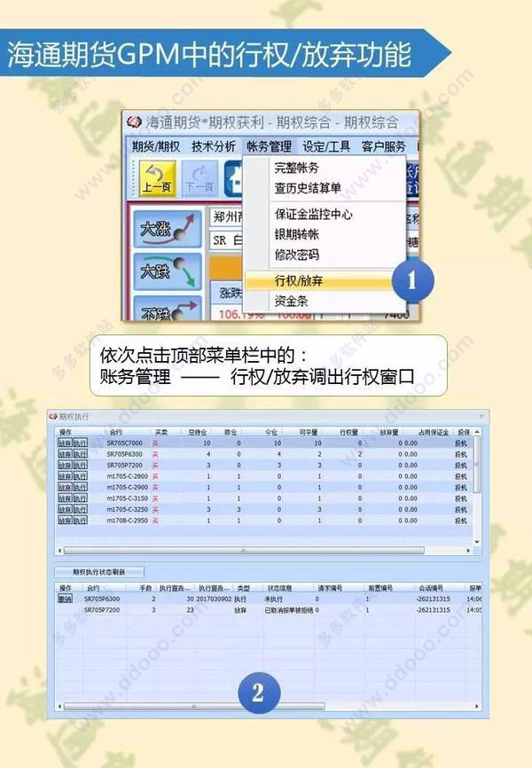This screenshot has height=768, width=532.
Task: Click the upper table's horizontal scrollbar
Action: [244, 551]
